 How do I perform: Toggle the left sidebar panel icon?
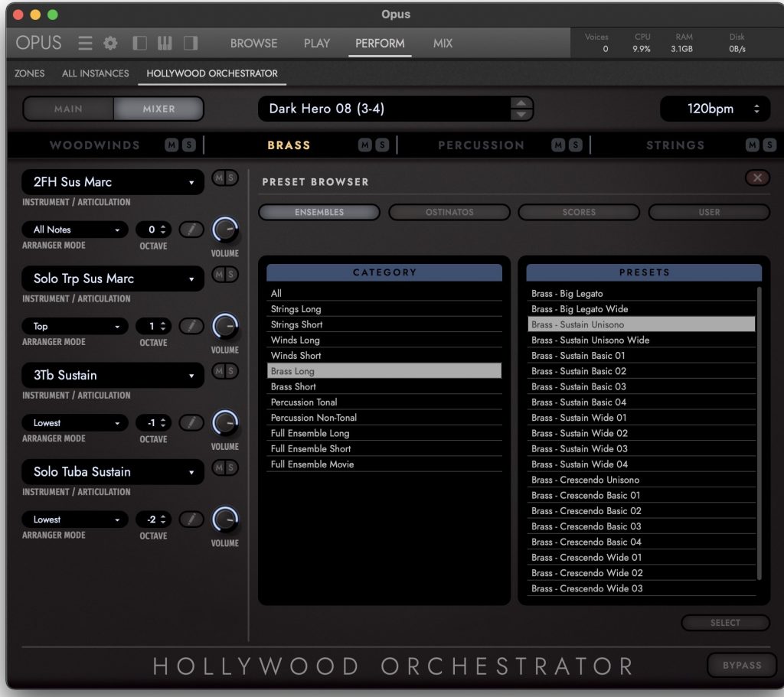pos(139,43)
